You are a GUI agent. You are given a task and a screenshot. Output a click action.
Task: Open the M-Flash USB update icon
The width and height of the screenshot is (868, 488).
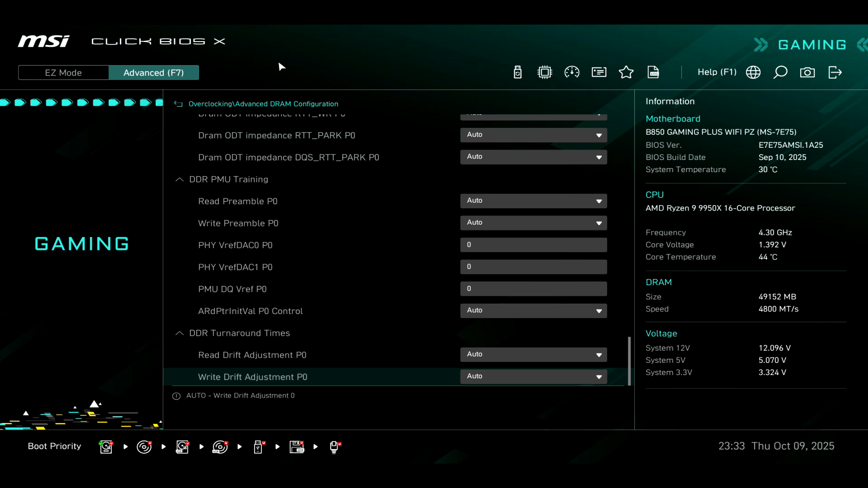coord(518,72)
